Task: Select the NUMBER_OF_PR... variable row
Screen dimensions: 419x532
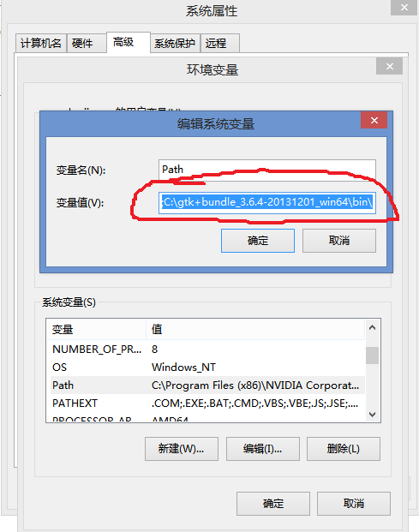Action: pos(207,350)
